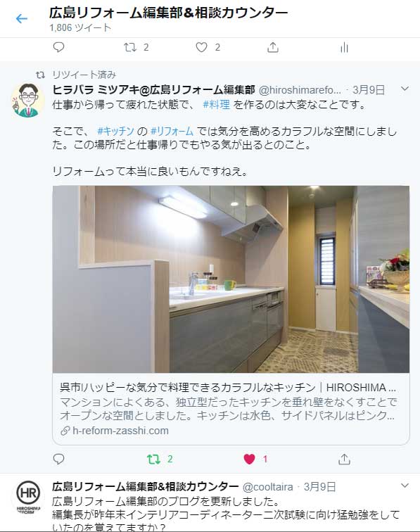Retweet the top tweet with 2 retweets
The height and width of the screenshot is (532, 420).
130,47
